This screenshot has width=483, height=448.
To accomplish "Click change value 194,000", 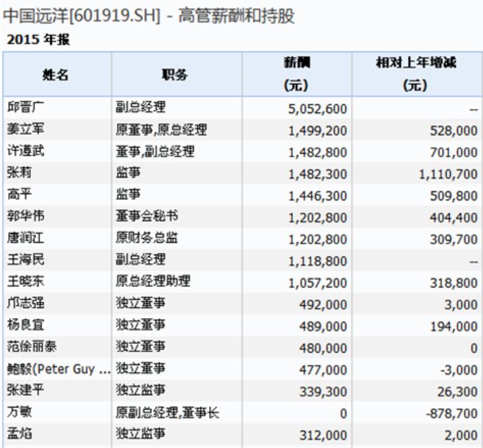I will (454, 326).
